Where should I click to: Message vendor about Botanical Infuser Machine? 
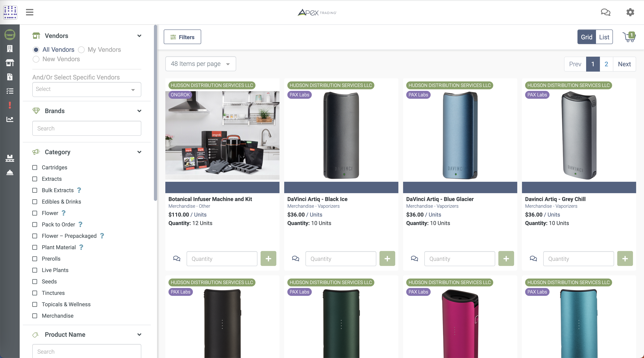click(x=177, y=258)
